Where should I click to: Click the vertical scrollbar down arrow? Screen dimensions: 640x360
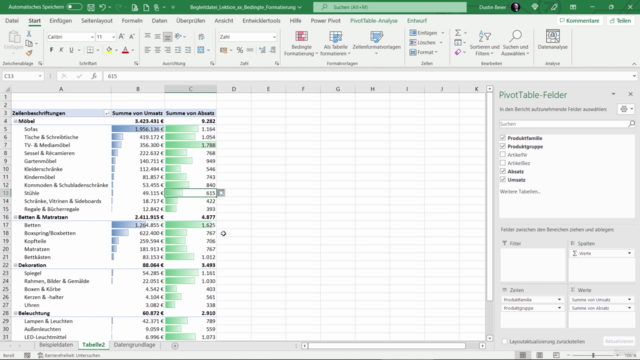[x=489, y=338]
